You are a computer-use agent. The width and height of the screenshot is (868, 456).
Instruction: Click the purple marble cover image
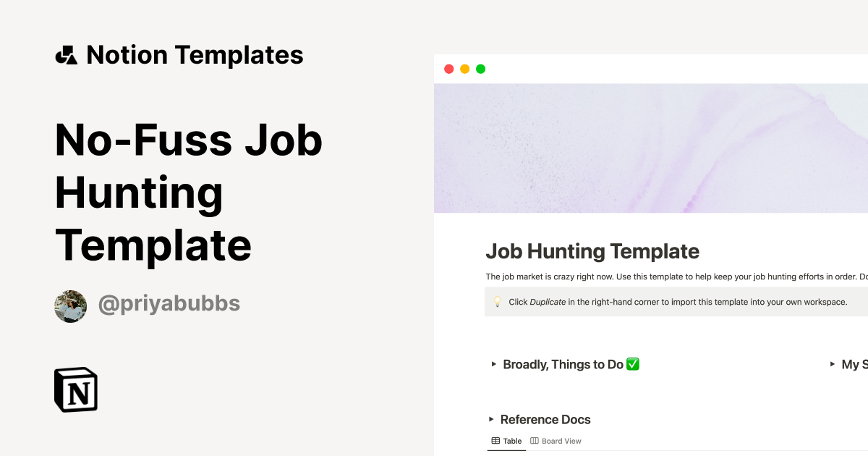(651, 148)
